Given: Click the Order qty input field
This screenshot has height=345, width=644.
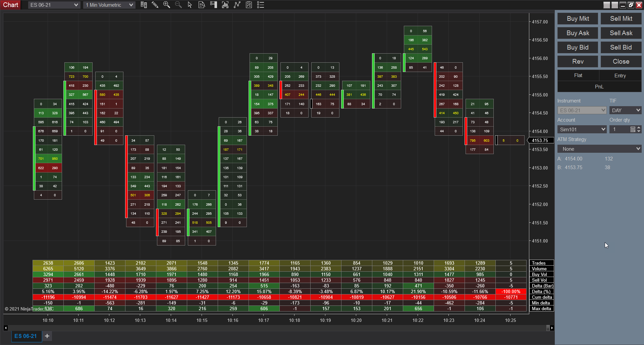Looking at the screenshot, I should click(619, 129).
